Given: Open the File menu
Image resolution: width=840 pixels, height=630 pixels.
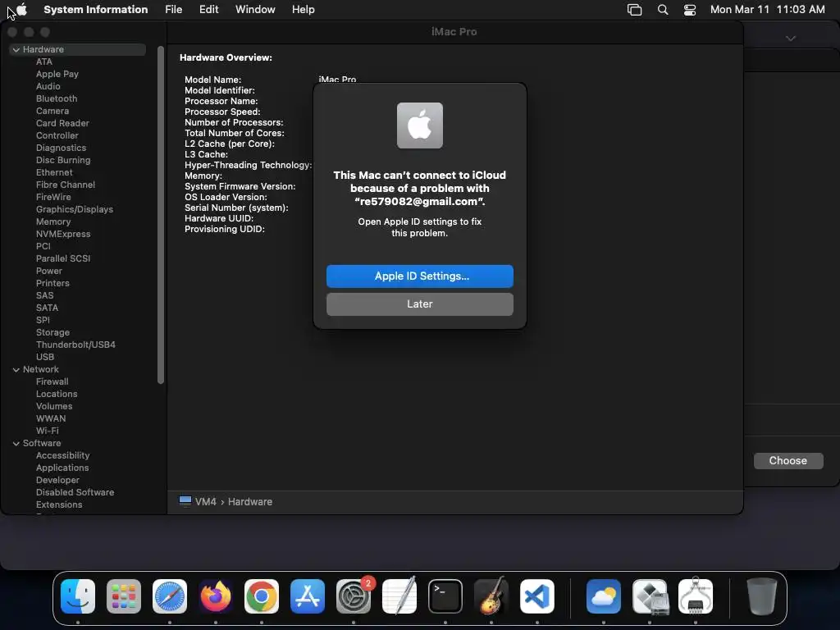Looking at the screenshot, I should [x=174, y=10].
